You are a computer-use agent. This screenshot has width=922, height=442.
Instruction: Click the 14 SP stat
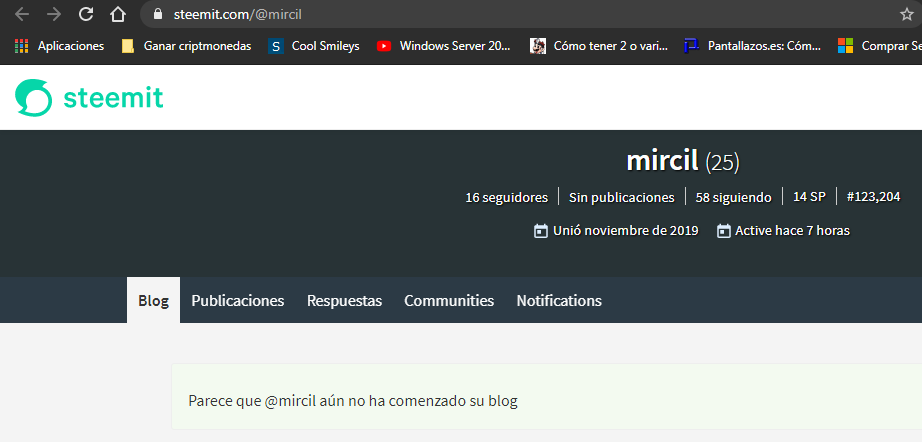(809, 197)
